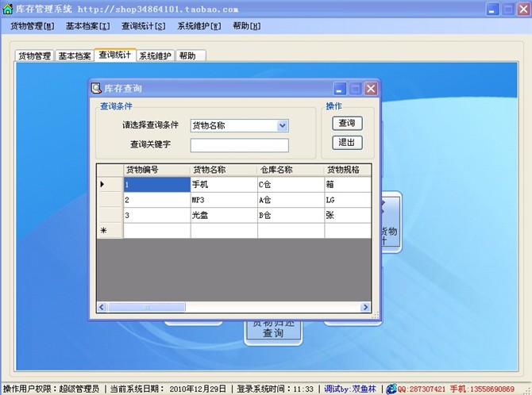Click the IE icon in status bar
532x395 pixels.
click(x=391, y=389)
